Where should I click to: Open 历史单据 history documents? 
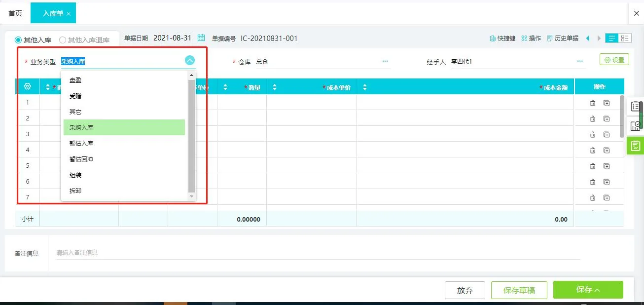coord(563,38)
